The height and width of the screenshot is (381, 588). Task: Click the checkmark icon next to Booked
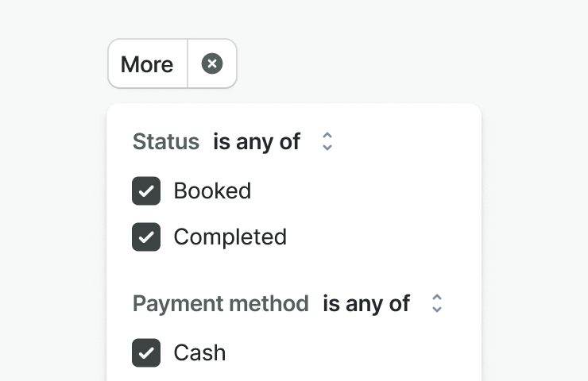pyautogui.click(x=146, y=191)
